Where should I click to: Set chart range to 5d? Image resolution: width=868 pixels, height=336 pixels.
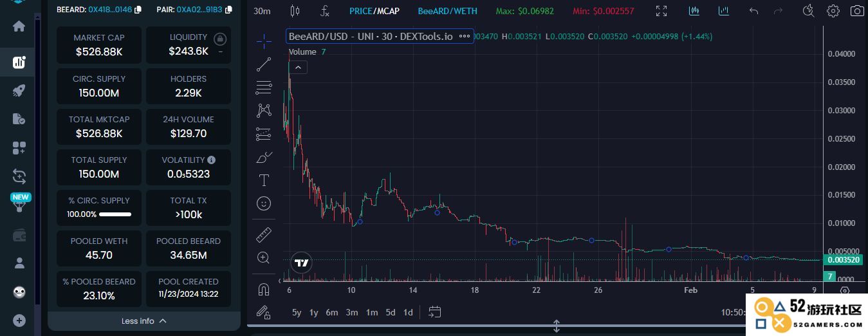point(391,312)
